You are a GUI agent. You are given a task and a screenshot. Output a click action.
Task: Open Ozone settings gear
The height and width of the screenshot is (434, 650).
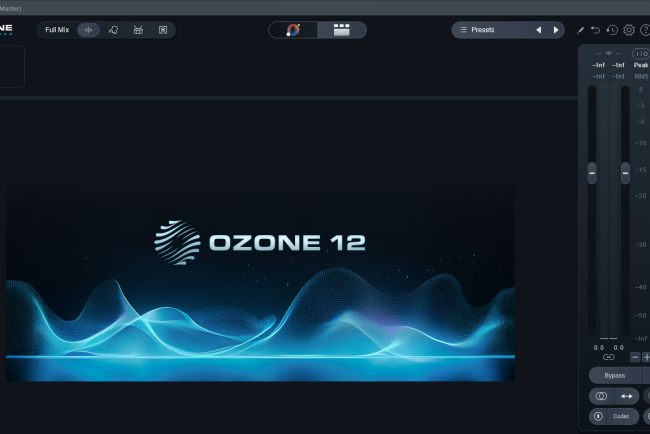point(629,30)
